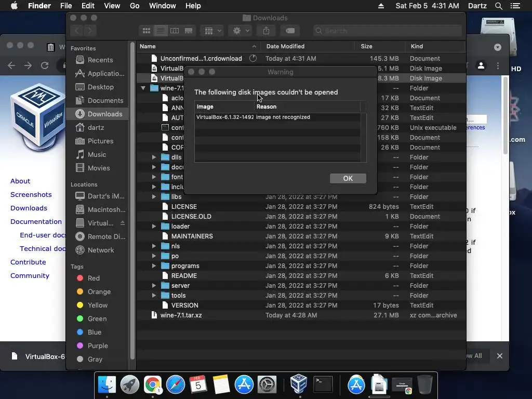The image size is (532, 399).
Task: Expand the nls folder
Action: 154,246
